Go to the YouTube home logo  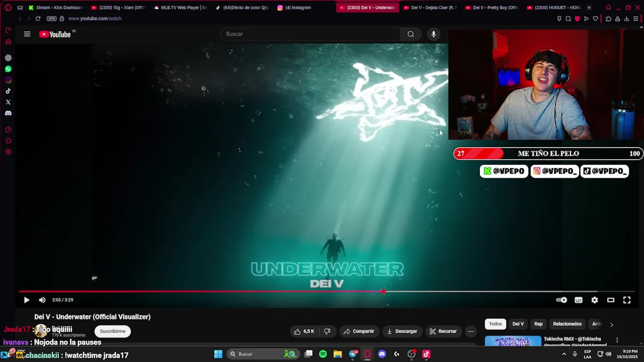(55, 34)
